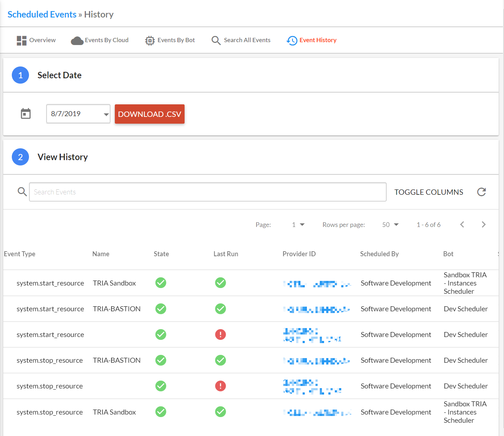Click the TOGGLE COLUMNS button

coord(429,192)
